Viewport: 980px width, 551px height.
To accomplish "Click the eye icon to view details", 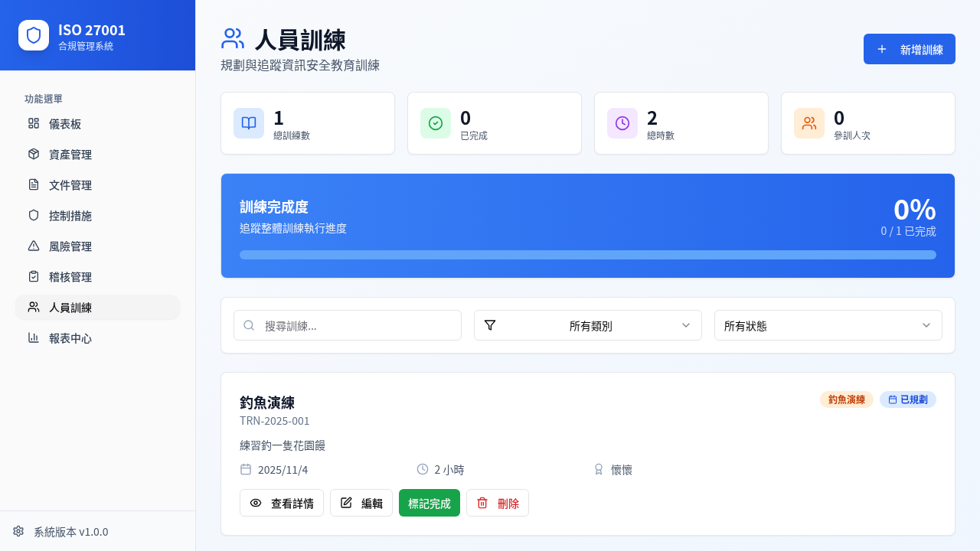I will [x=256, y=503].
